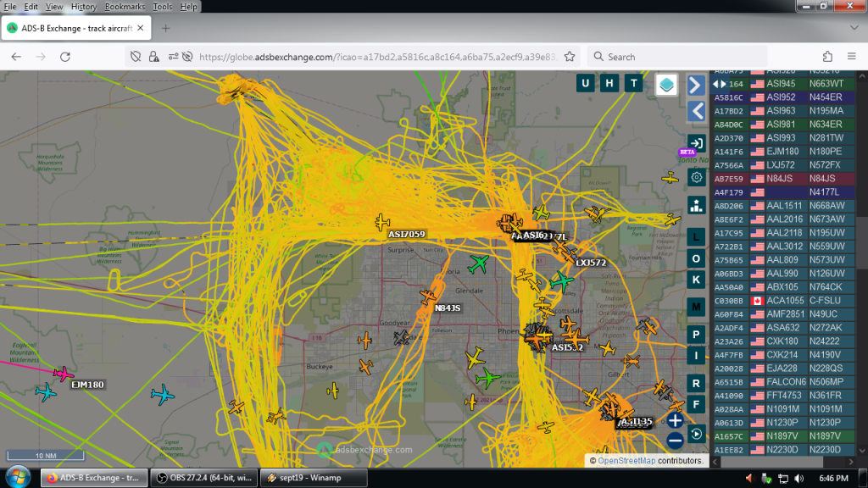
Task: Open the login arrow icon on map
Action: (x=697, y=144)
